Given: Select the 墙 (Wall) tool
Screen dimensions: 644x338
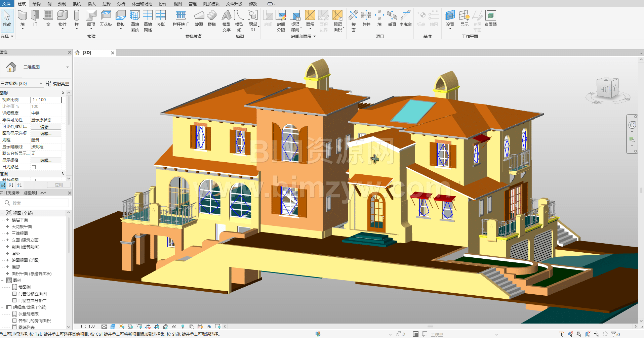Looking at the screenshot, I should click(x=23, y=18).
